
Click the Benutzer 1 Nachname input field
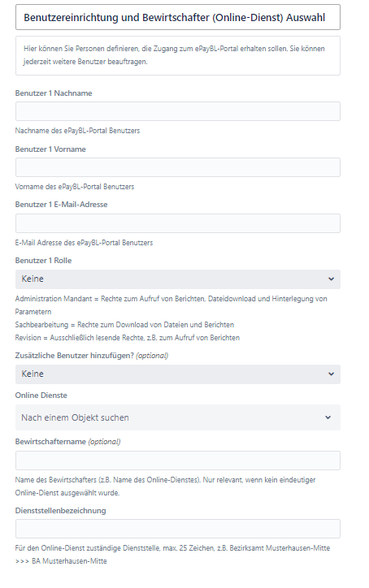tap(177, 111)
